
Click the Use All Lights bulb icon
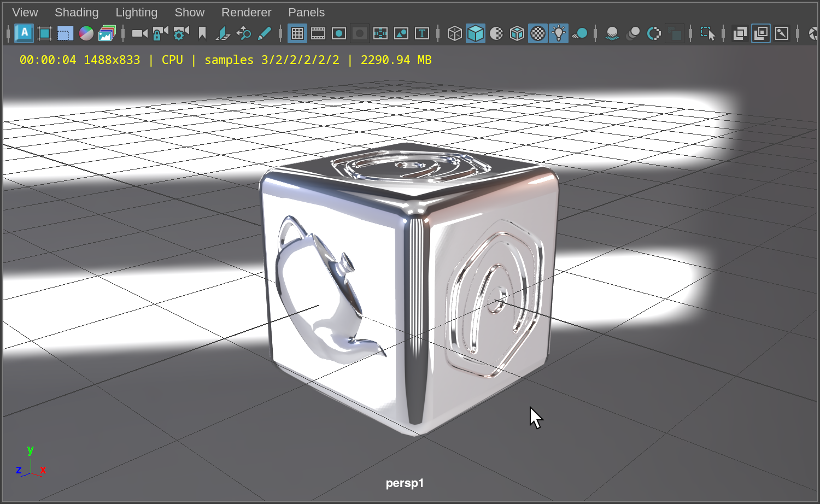pos(558,33)
